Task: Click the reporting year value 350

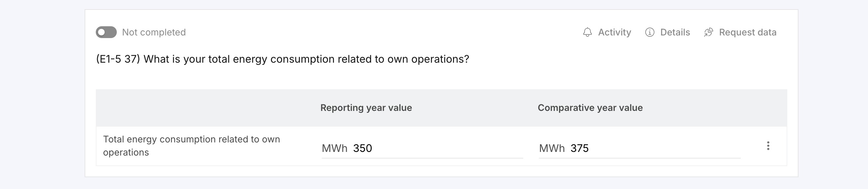Action: click(362, 148)
